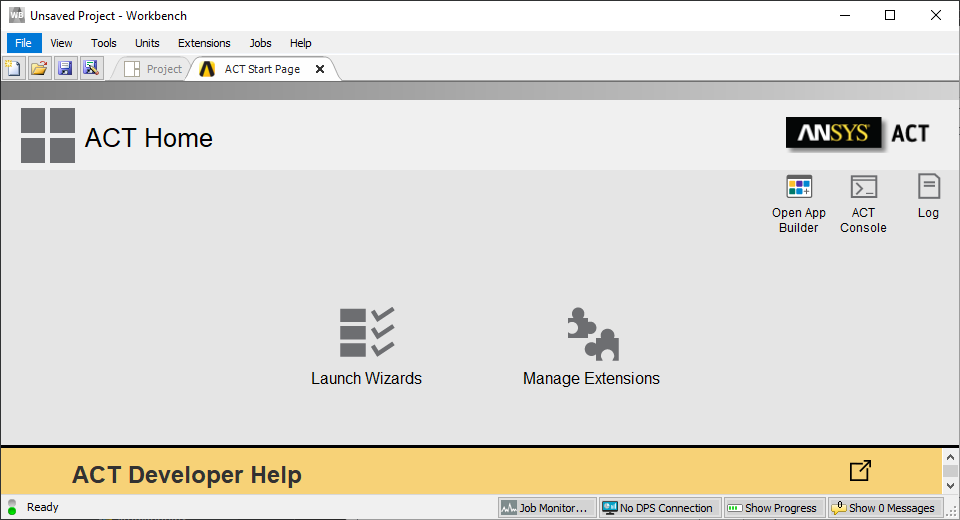Open ACT Developer Help in external window
The width and height of the screenshot is (960, 520).
[x=860, y=470]
